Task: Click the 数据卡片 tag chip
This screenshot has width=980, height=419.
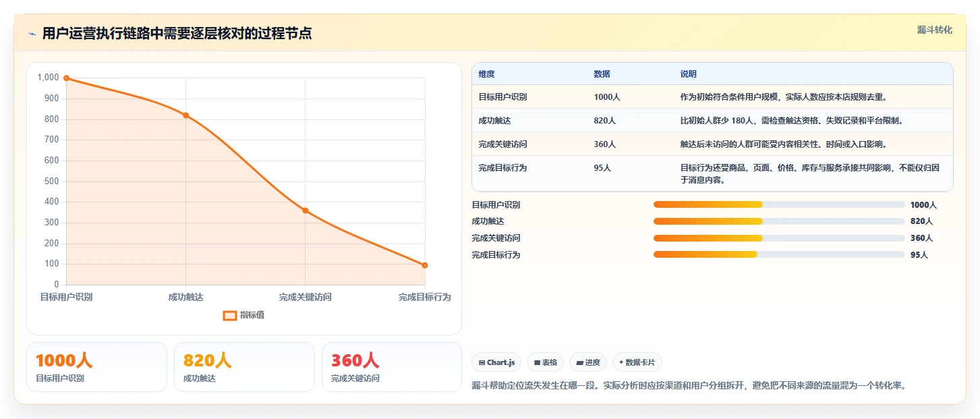Action: pyautogui.click(x=637, y=362)
